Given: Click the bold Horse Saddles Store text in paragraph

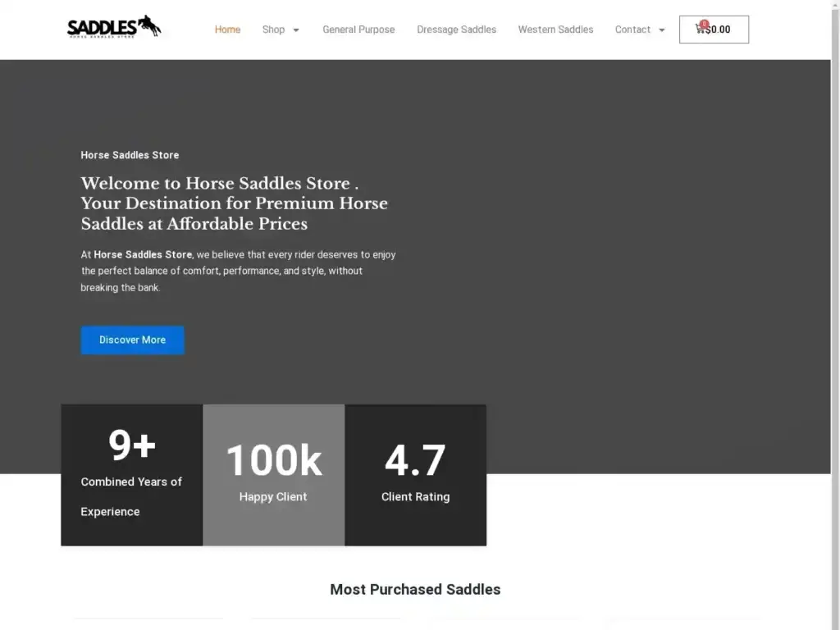Looking at the screenshot, I should click(143, 254).
